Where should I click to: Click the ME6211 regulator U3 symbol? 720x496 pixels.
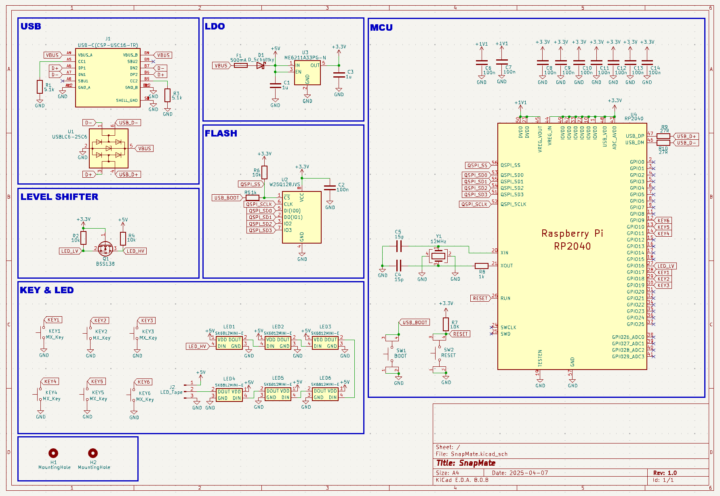pyautogui.click(x=305, y=69)
